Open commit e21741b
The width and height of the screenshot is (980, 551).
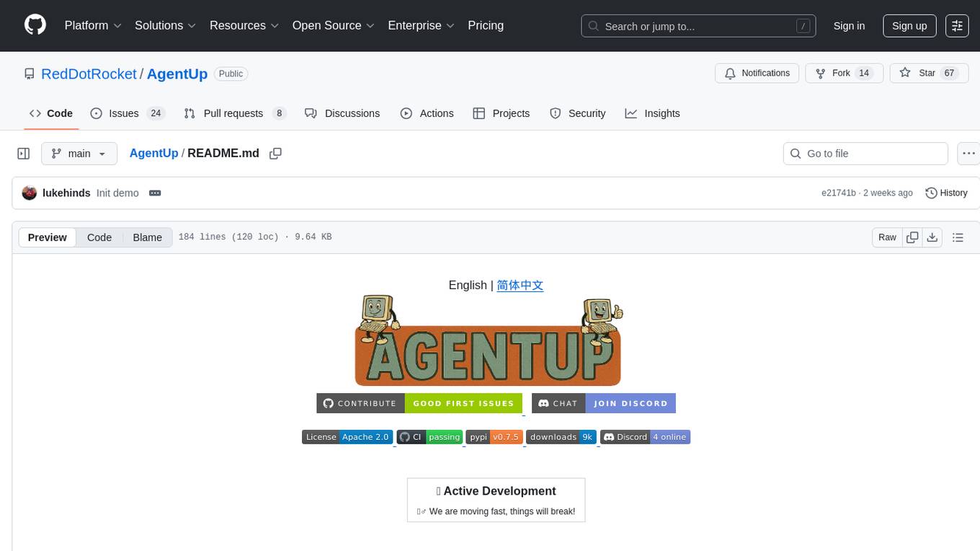(839, 193)
